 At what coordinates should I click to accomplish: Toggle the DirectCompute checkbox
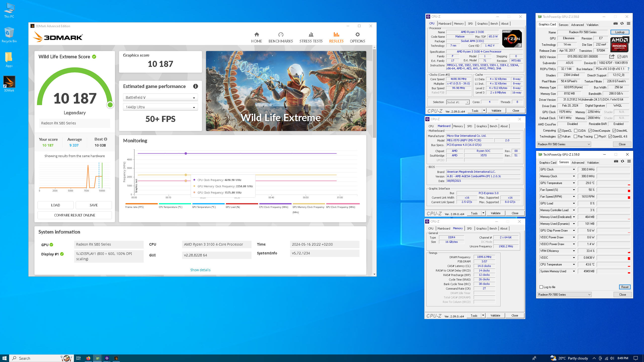point(590,131)
